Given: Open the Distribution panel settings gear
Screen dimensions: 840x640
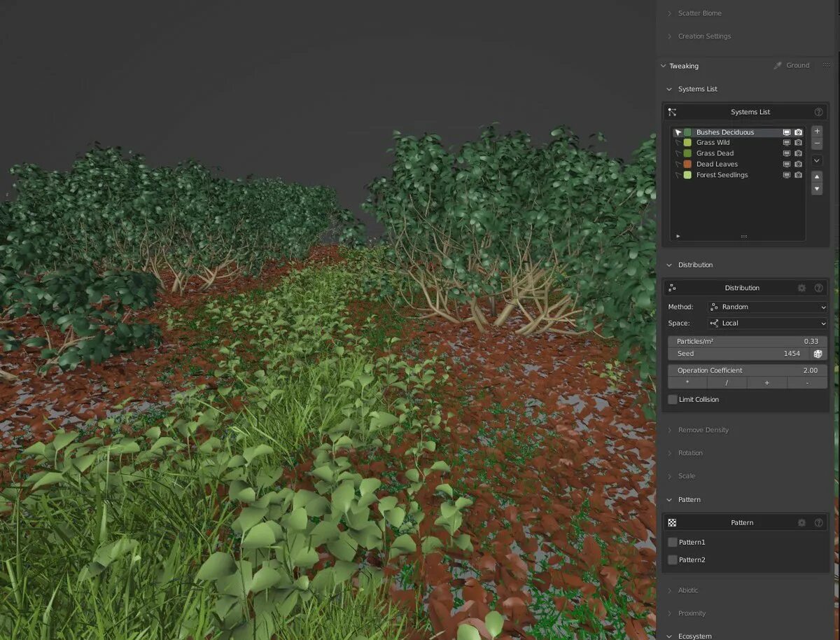Looking at the screenshot, I should pos(802,287).
